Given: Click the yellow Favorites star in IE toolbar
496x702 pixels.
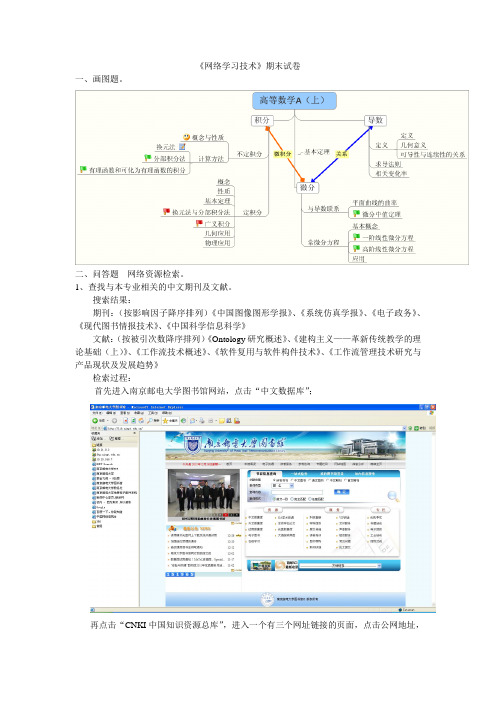Looking at the screenshot, I should coord(165,421).
